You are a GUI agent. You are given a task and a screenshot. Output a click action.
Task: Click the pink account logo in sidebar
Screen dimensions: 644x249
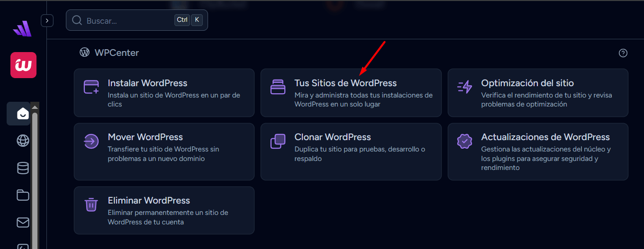point(23,65)
